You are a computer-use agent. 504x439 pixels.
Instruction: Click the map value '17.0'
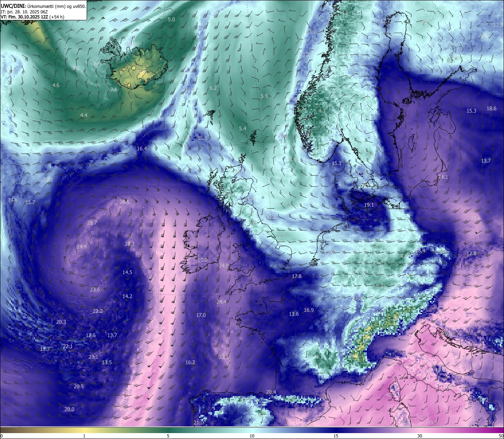coord(201,315)
